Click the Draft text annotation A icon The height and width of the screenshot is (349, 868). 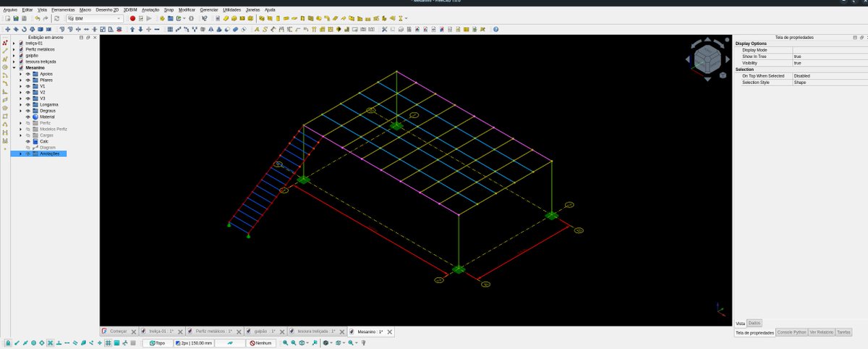pyautogui.click(x=257, y=30)
